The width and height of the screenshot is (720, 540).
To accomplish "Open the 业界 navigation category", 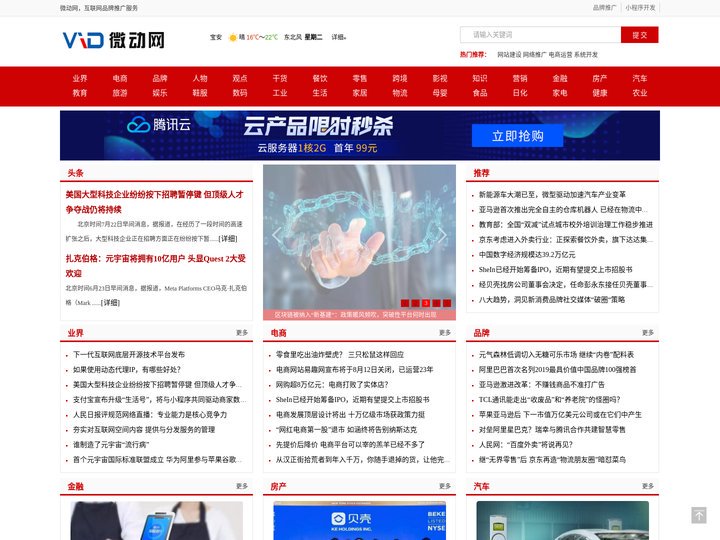I will (80, 79).
